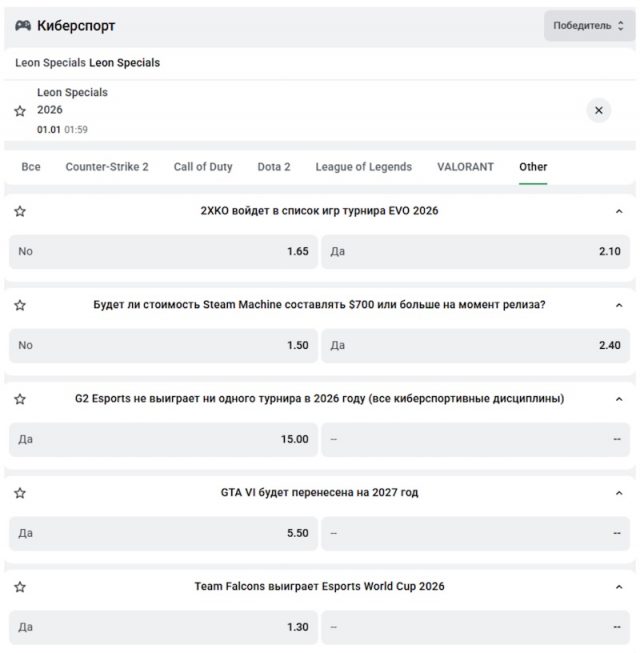Viewport: 640px width, 653px height.
Task: Star the Steam Machine $700 price market
Action: (20, 305)
